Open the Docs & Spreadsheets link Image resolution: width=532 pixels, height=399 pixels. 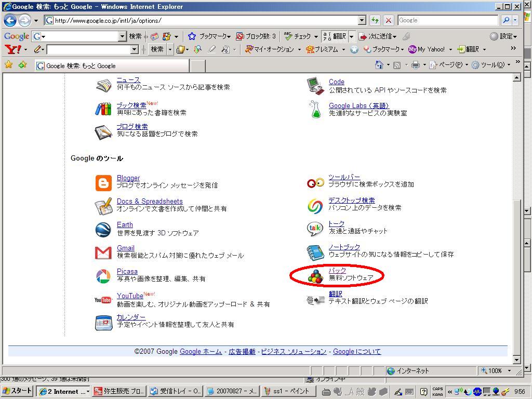coord(150,201)
